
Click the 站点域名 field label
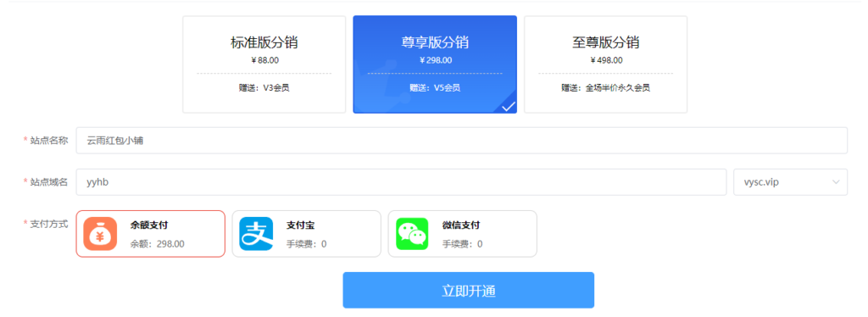click(48, 181)
